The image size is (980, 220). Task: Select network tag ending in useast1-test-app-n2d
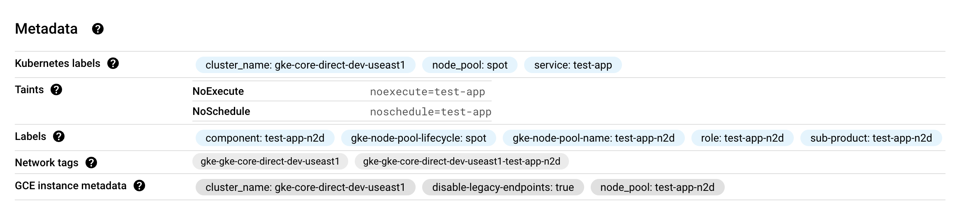pyautogui.click(x=461, y=161)
